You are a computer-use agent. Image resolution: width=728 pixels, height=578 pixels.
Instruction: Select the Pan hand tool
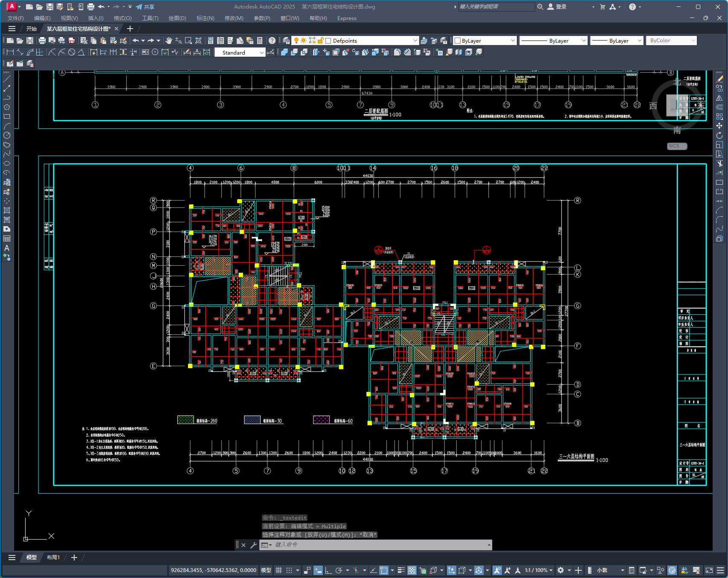168,41
